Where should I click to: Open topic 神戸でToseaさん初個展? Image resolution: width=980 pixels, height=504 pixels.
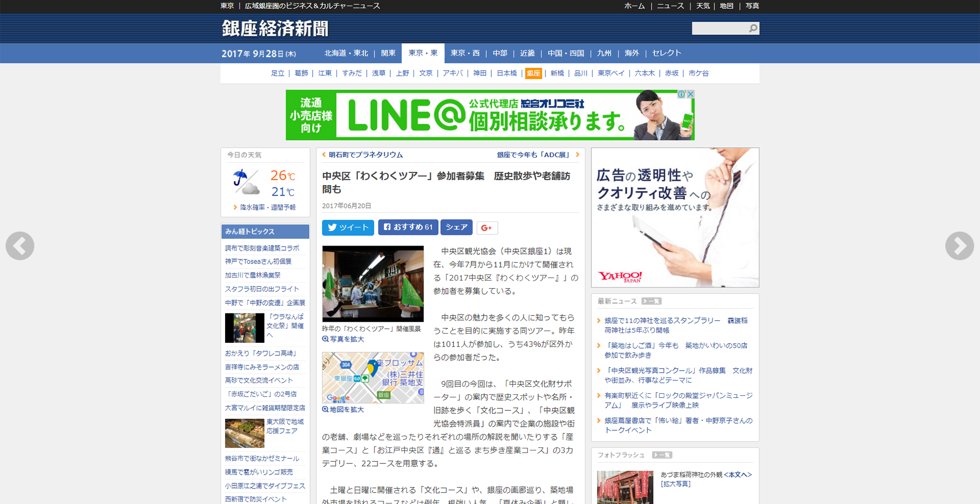pyautogui.click(x=258, y=262)
